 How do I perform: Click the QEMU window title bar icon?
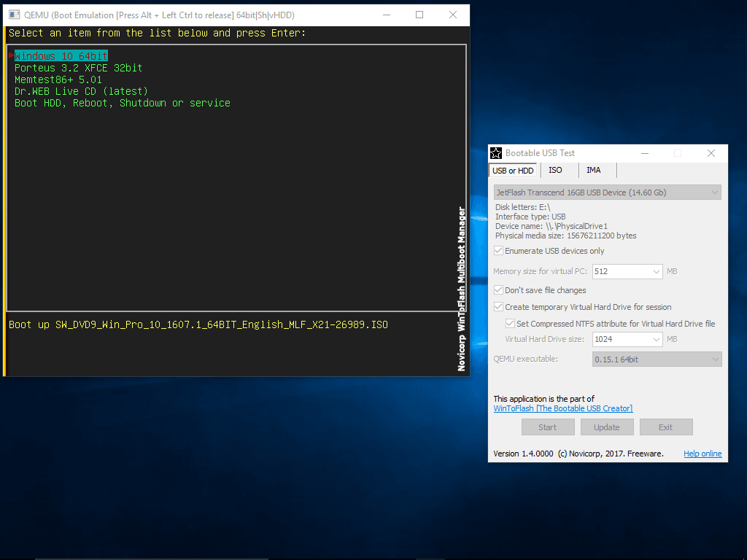click(x=15, y=15)
